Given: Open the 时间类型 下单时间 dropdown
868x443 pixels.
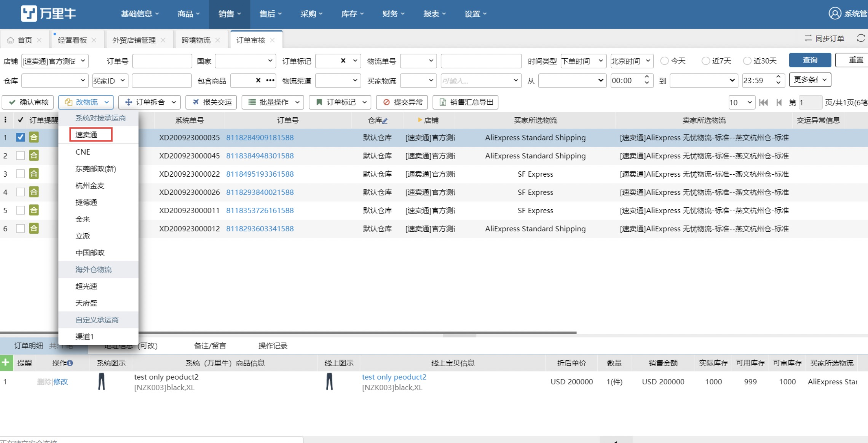Looking at the screenshot, I should tap(584, 61).
